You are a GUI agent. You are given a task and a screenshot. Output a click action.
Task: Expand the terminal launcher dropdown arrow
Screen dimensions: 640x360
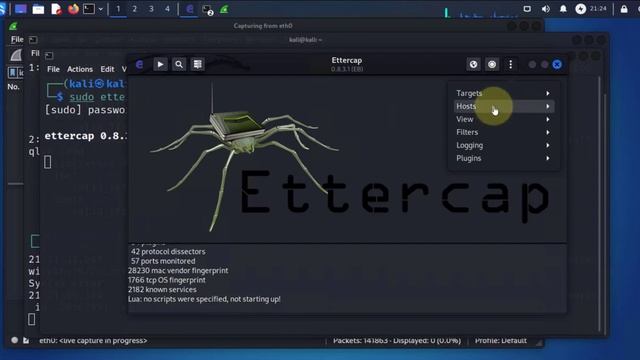(x=100, y=9)
